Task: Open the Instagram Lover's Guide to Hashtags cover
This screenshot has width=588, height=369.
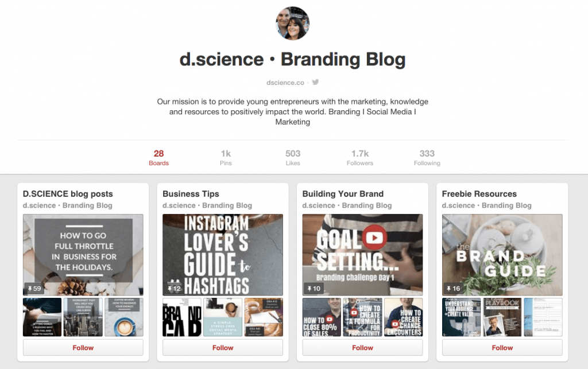Action: click(x=223, y=255)
